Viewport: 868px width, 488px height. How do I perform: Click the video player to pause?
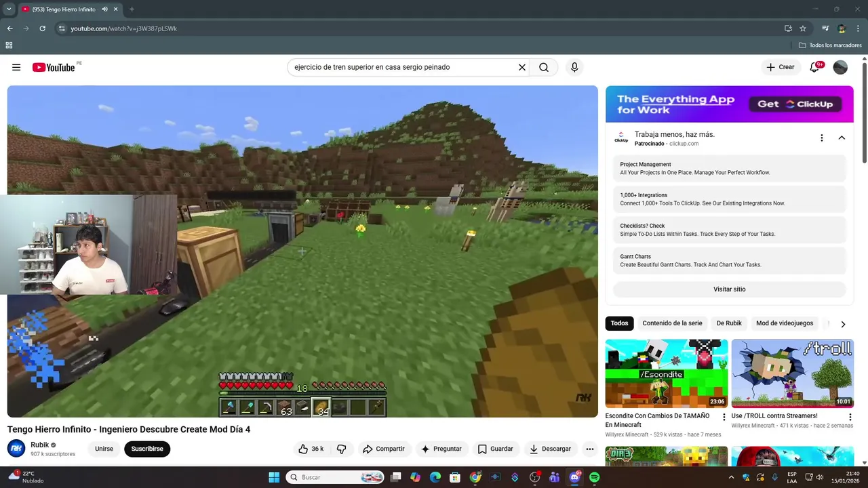pyautogui.click(x=302, y=251)
